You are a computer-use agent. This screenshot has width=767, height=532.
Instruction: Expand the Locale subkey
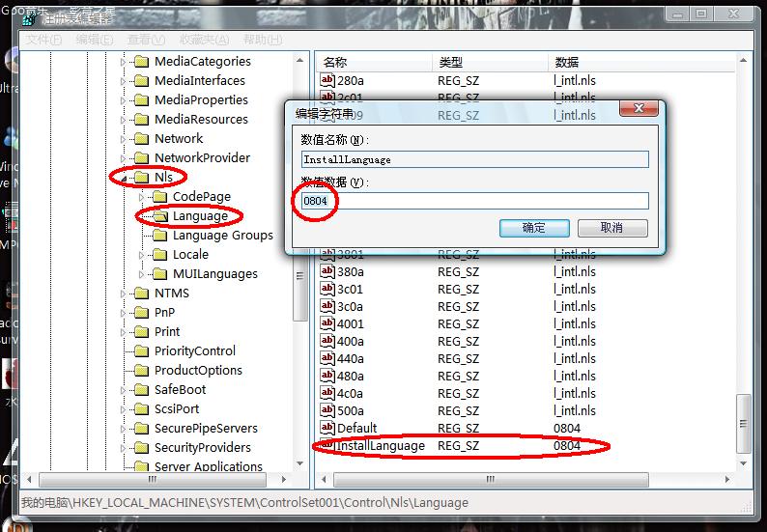[141, 255]
